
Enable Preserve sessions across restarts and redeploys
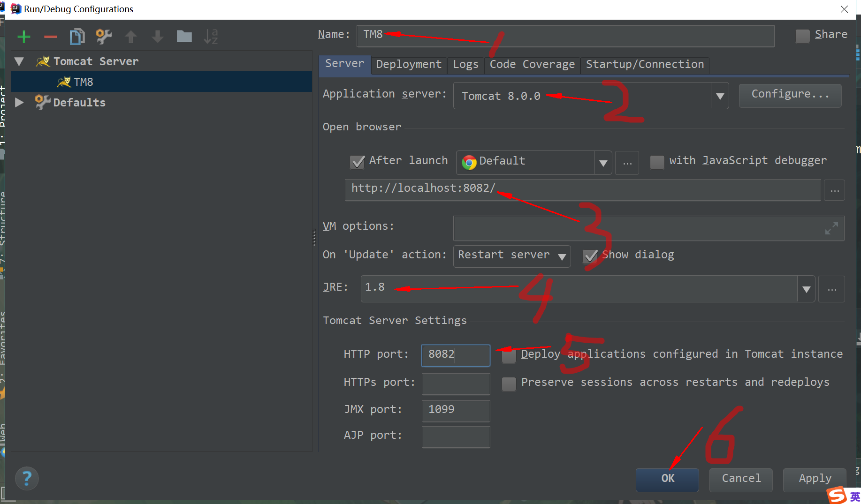pyautogui.click(x=509, y=384)
